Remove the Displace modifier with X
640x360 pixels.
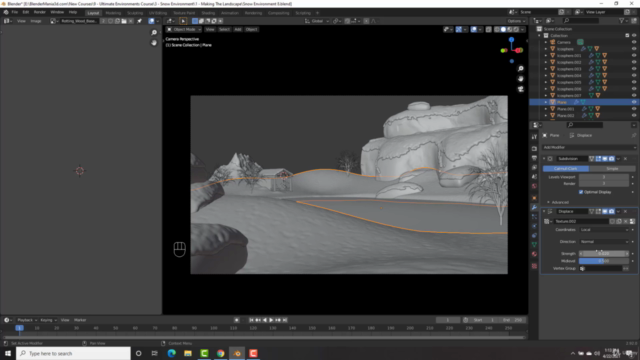click(x=625, y=211)
